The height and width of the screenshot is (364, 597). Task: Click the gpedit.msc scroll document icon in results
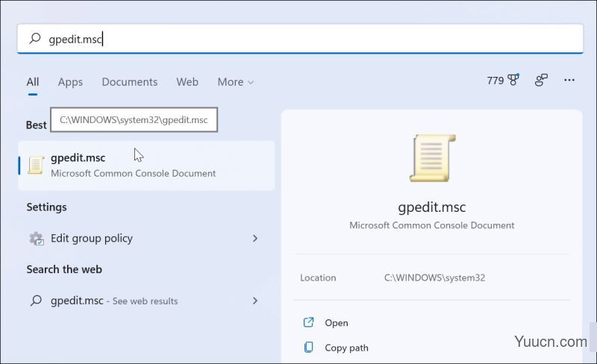(x=36, y=166)
